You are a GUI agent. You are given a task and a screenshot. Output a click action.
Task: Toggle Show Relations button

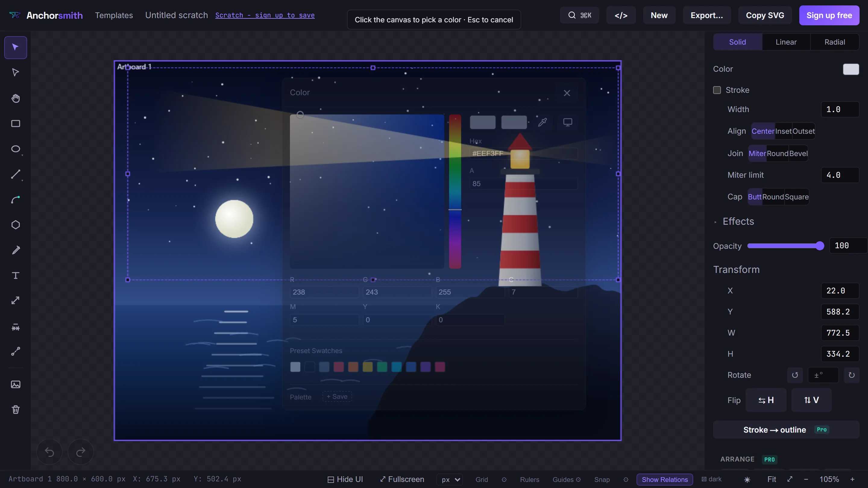[x=665, y=480]
